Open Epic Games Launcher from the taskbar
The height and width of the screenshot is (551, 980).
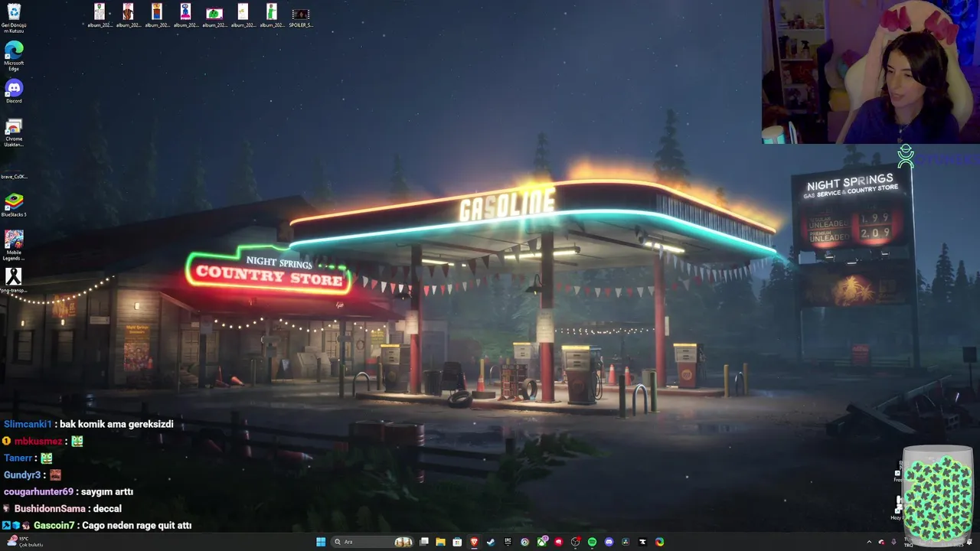(x=508, y=542)
